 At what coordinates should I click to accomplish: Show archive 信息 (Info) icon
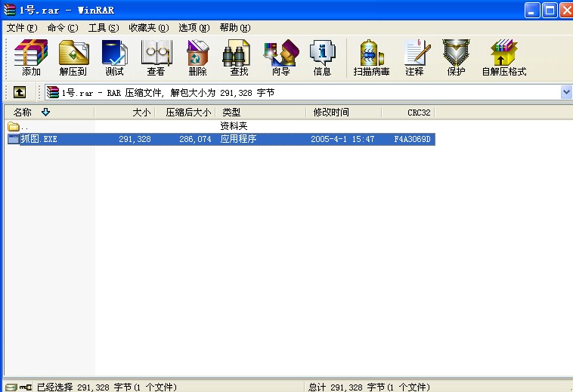[322, 57]
